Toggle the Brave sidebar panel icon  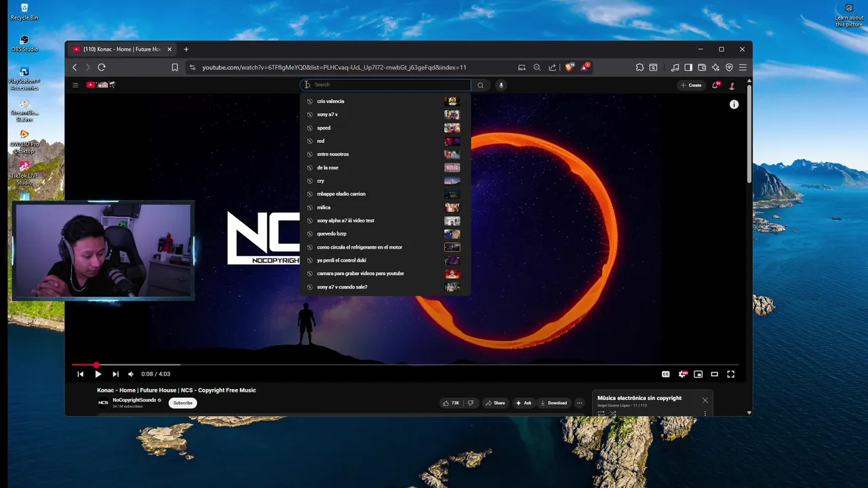688,67
